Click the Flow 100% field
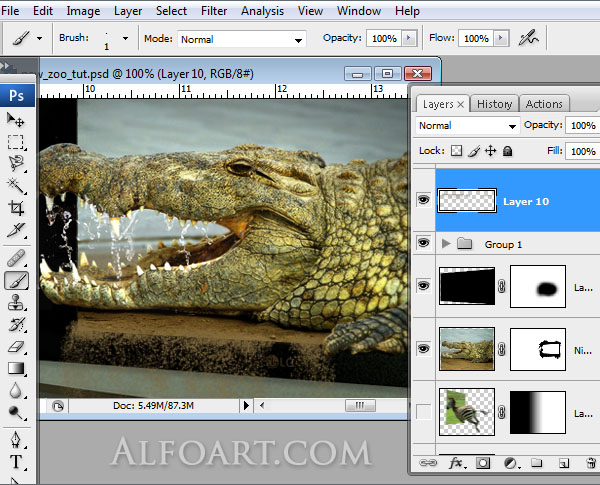 pos(476,38)
